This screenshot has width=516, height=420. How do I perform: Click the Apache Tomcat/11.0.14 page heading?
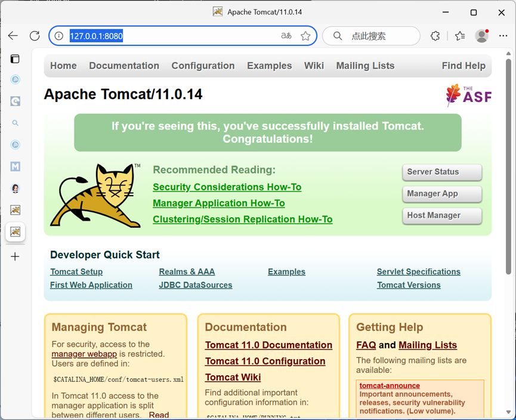click(123, 94)
